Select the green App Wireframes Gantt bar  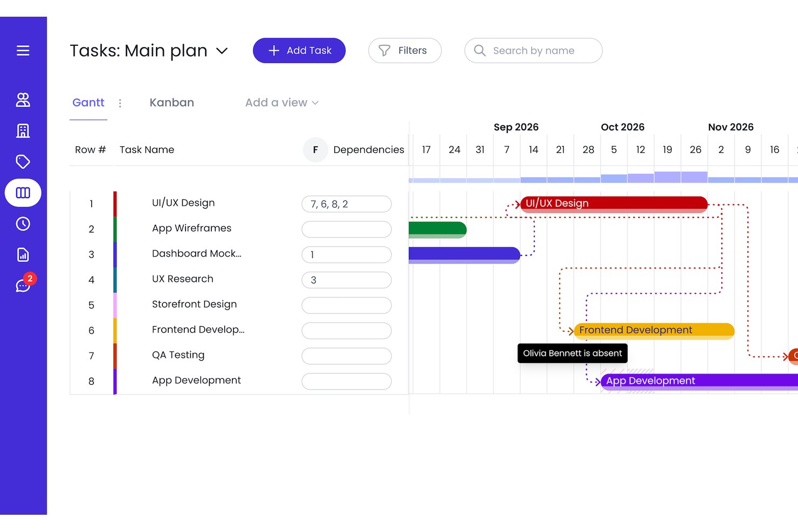(x=438, y=230)
